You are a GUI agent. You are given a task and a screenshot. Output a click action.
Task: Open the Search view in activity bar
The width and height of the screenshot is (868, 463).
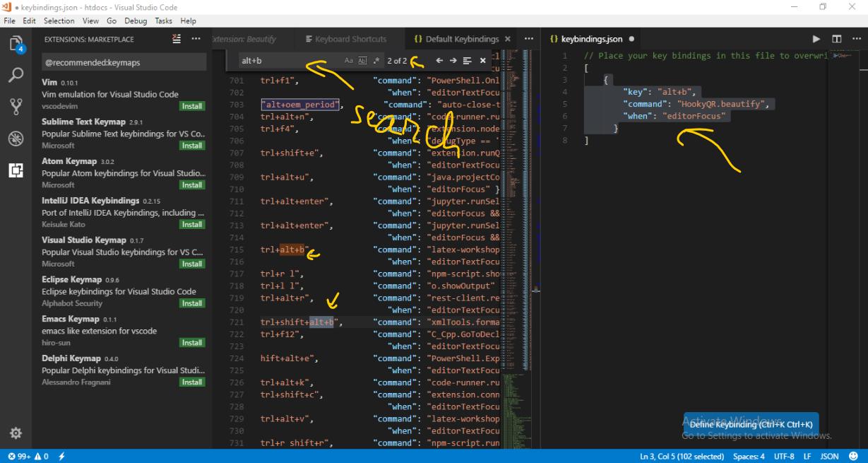[x=16, y=75]
